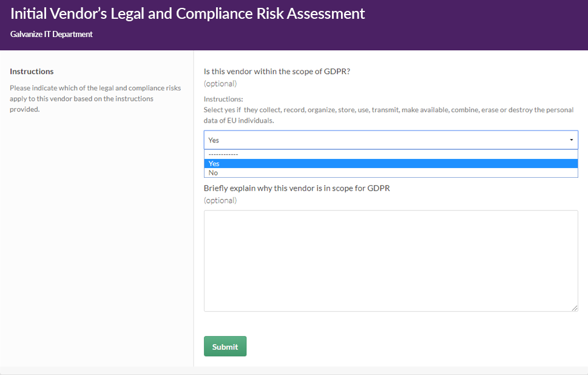Click the data of EU individuals text
Image resolution: width=588 pixels, height=375 pixels.
coord(239,120)
